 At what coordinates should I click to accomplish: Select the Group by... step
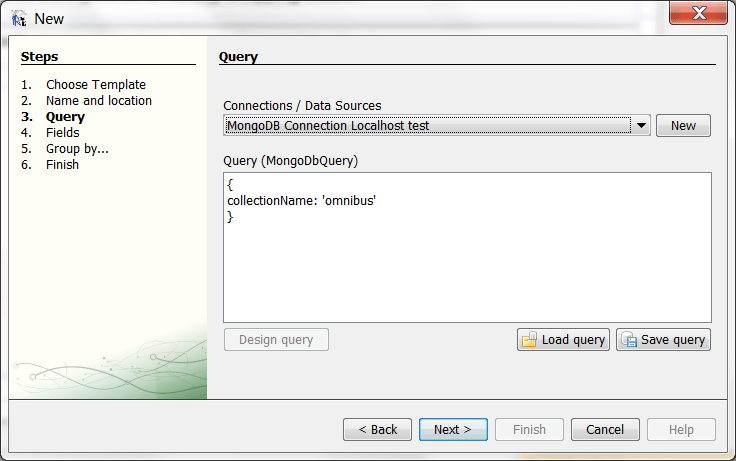77,148
